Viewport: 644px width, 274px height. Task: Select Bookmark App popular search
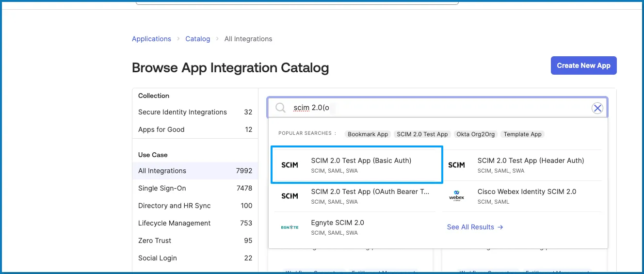[368, 134]
